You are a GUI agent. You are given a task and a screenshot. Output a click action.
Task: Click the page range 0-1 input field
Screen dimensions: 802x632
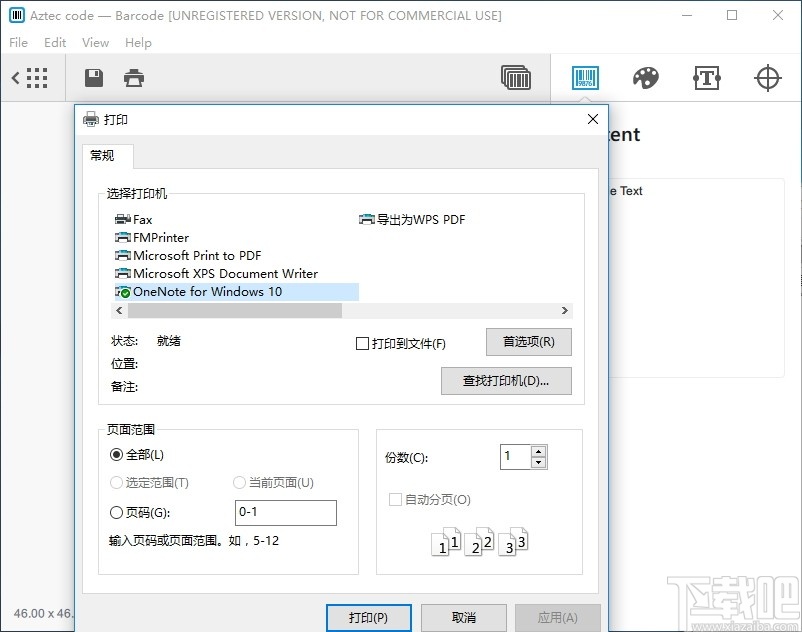click(285, 512)
